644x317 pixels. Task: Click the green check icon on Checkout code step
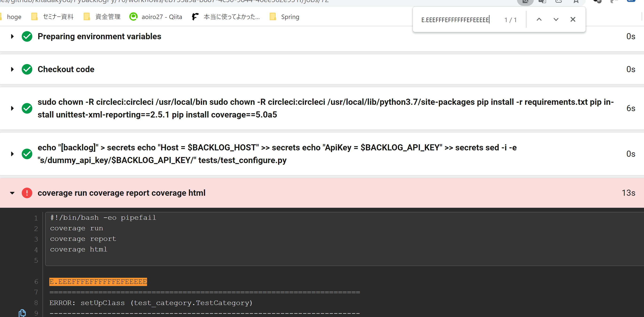(x=27, y=69)
